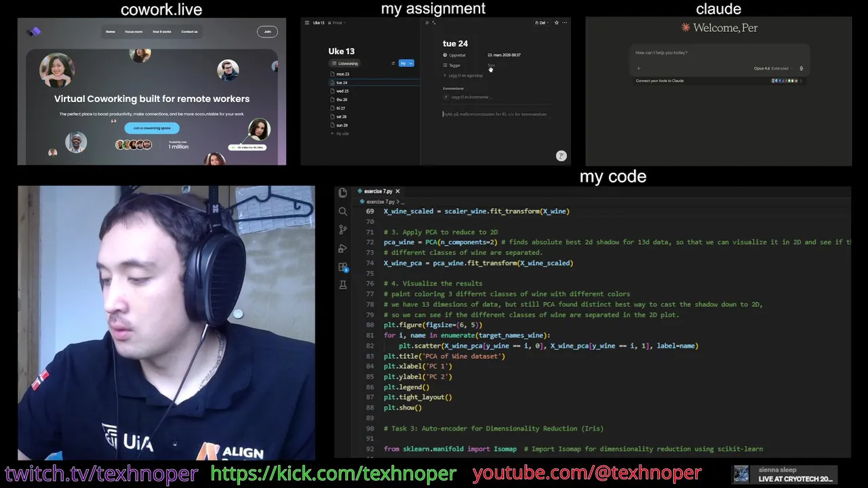This screenshot has height=488, width=868.
Task: Open the Notion AI assistant floating button
Action: [561, 156]
